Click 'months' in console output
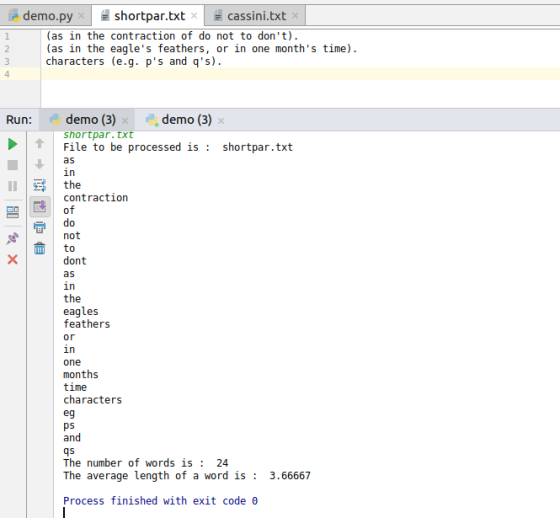This screenshot has width=560, height=518. 81,374
